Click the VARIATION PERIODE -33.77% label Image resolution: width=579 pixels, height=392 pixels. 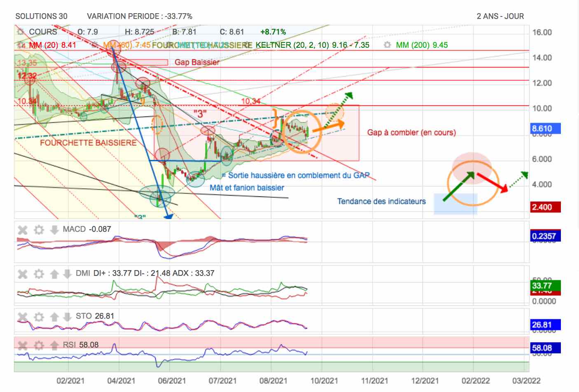(x=140, y=16)
